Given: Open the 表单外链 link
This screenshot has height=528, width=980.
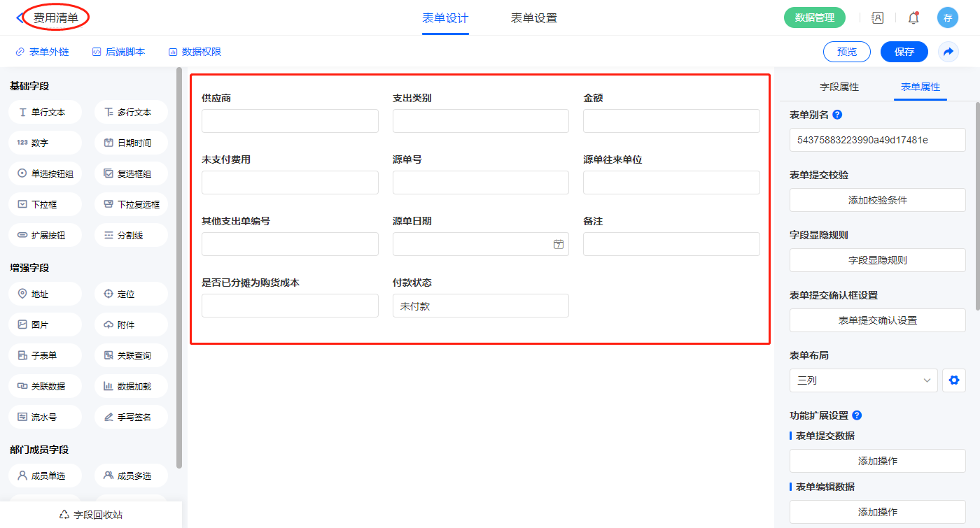Looking at the screenshot, I should click(x=43, y=52).
